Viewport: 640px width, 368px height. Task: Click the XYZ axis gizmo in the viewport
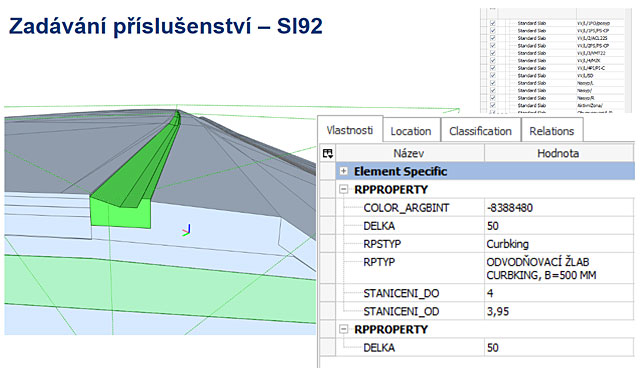(x=187, y=231)
